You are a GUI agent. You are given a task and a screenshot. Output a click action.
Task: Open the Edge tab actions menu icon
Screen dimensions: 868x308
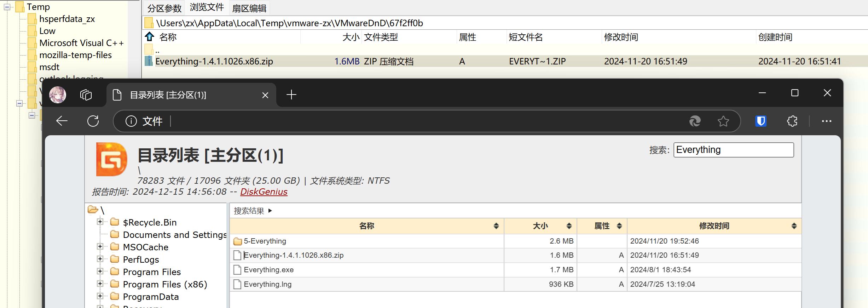coord(86,95)
